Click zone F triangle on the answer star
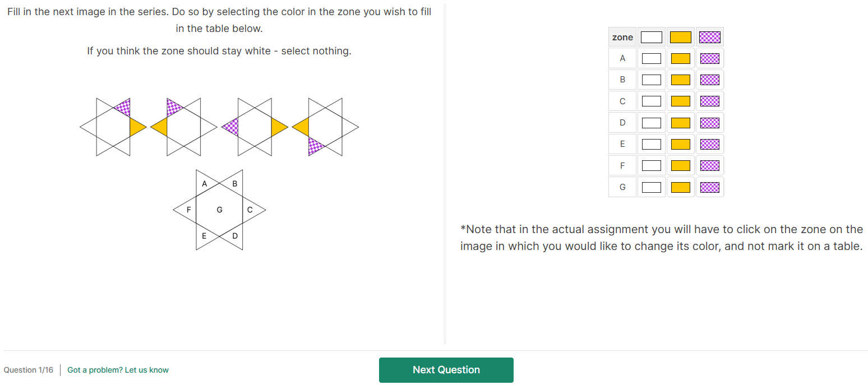The image size is (868, 385). pos(188,210)
